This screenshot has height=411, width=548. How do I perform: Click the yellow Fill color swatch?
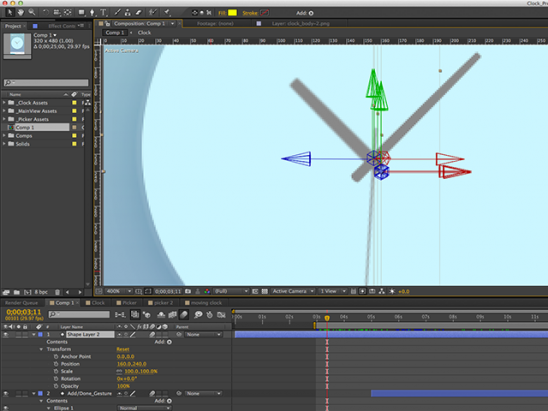pyautogui.click(x=232, y=13)
